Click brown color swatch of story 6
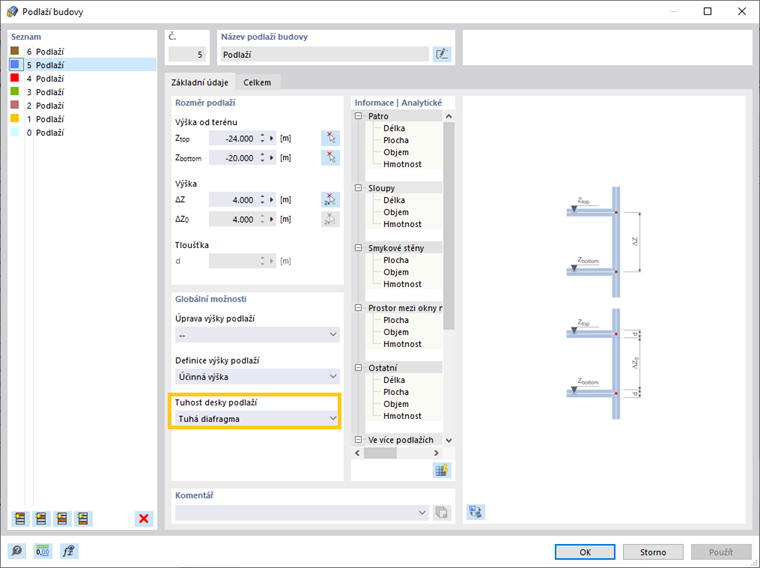 (15, 51)
